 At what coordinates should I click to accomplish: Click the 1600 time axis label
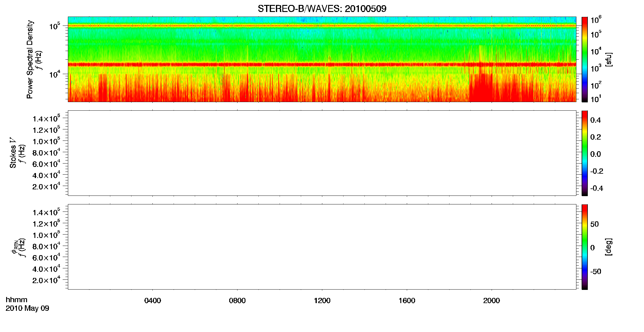(x=407, y=301)
